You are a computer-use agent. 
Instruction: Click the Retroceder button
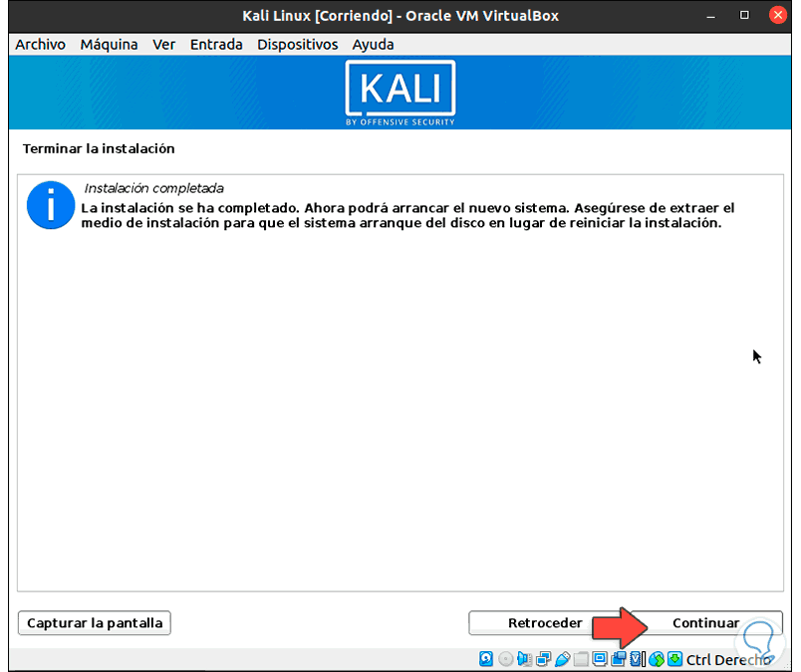[545, 623]
